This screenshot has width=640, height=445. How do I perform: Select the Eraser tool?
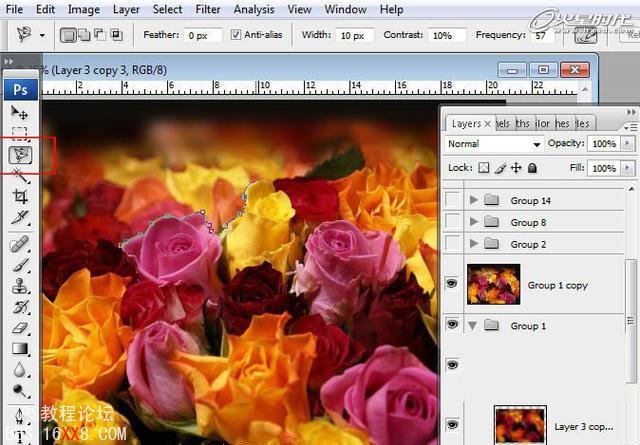[20, 328]
